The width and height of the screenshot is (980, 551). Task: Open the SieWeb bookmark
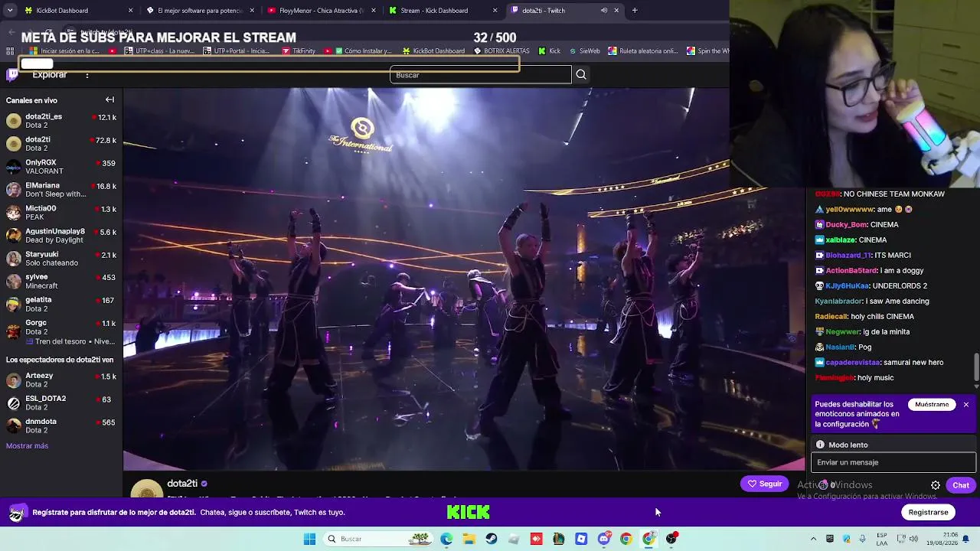583,51
